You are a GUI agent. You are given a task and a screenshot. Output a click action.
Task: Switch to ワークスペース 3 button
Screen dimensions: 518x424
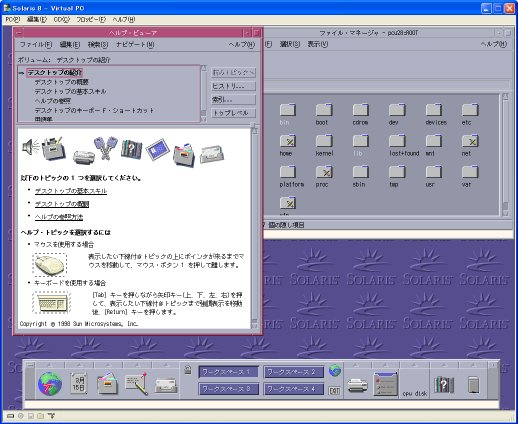[x=228, y=389]
